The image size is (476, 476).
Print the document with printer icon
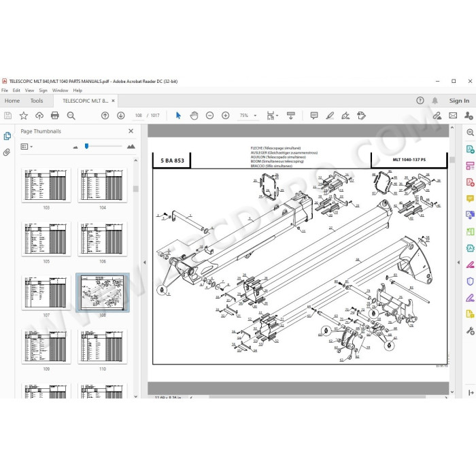click(x=55, y=116)
